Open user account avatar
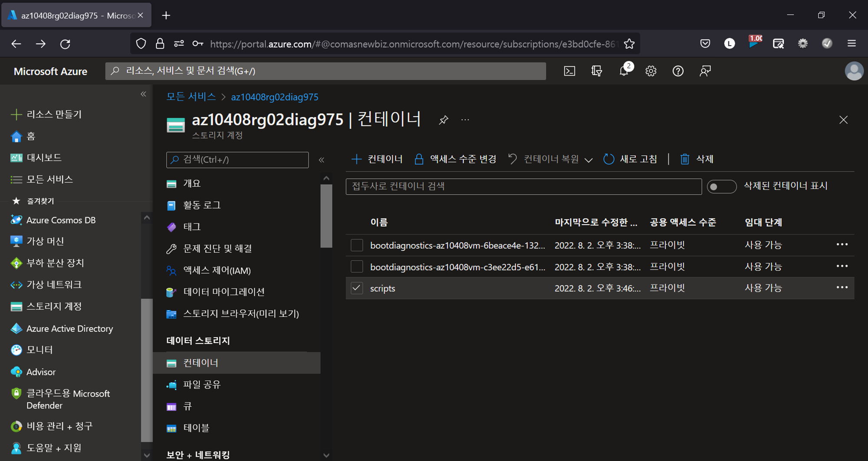Screen dimensions: 868x461 pyautogui.click(x=854, y=71)
